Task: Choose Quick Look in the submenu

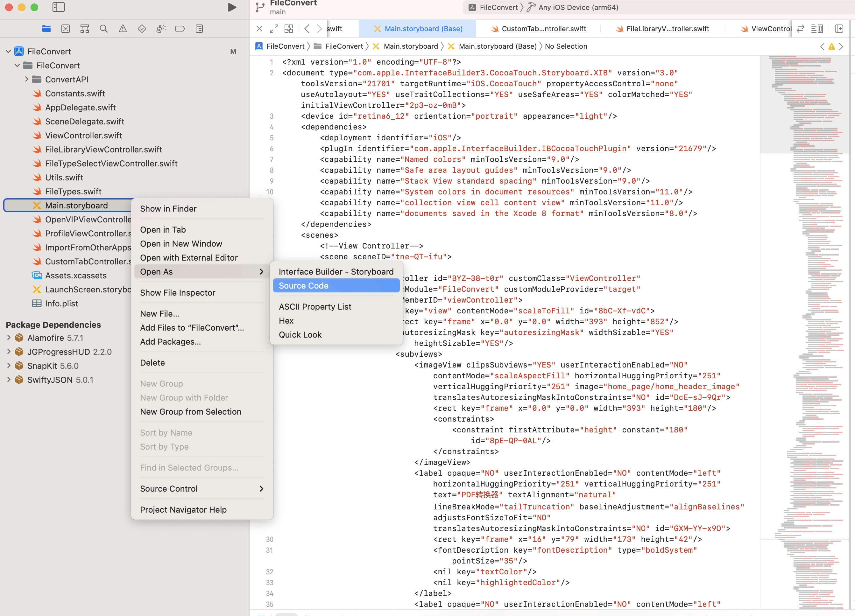Action: coord(336,334)
